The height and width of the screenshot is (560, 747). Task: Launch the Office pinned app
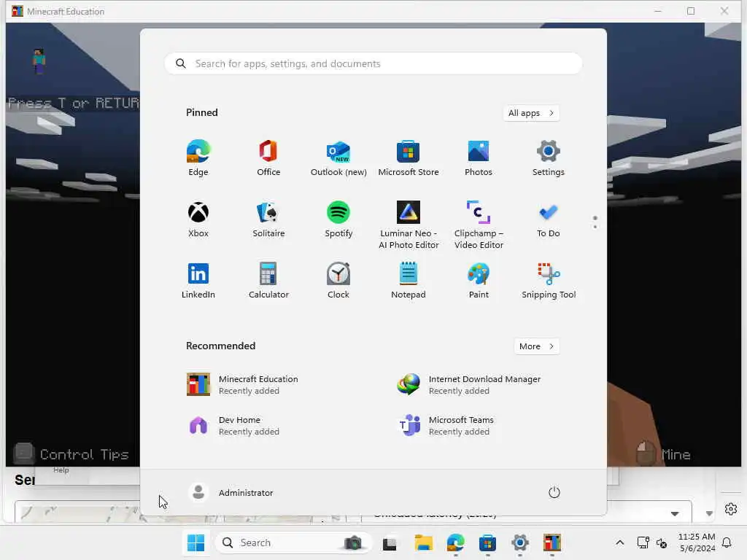(268, 158)
